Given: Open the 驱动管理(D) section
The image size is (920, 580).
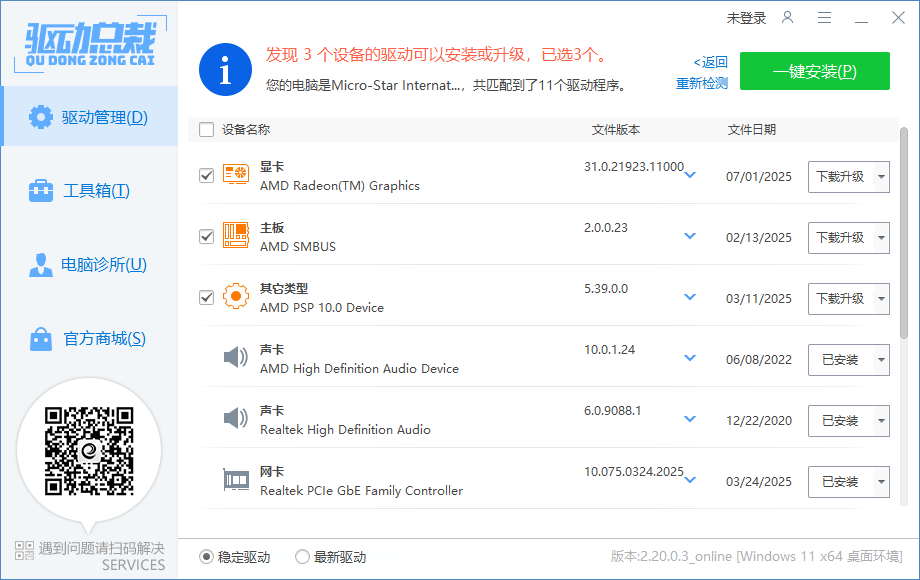Looking at the screenshot, I should [x=90, y=116].
